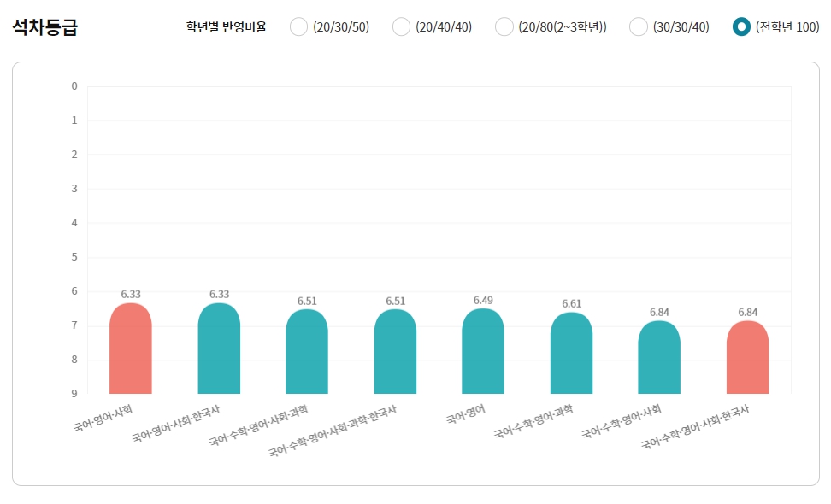Click the x-axis label 국어·수학·영어·과학
This screenshot has height=504, width=831.
click(533, 421)
